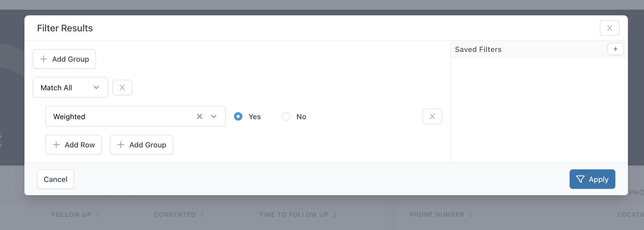
Task: Select the Yes radio option
Action: (x=238, y=116)
